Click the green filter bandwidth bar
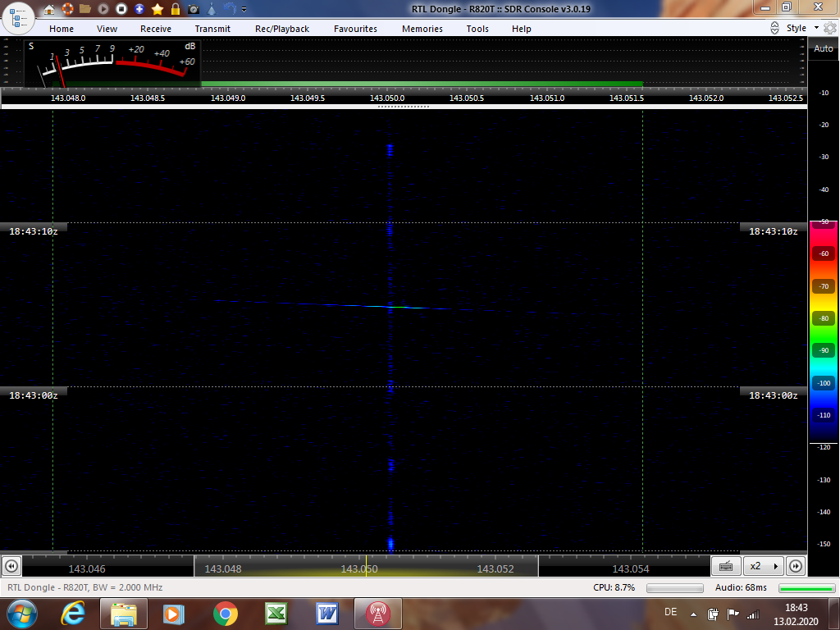The image size is (840, 630). pyautogui.click(x=422, y=84)
